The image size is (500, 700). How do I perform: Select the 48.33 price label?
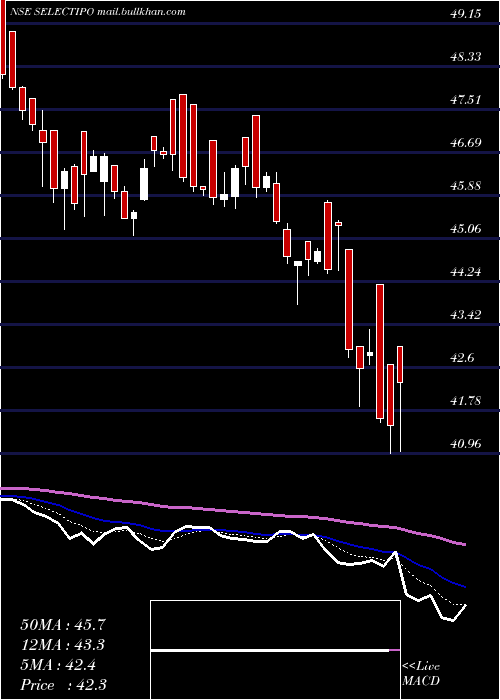coord(465,57)
